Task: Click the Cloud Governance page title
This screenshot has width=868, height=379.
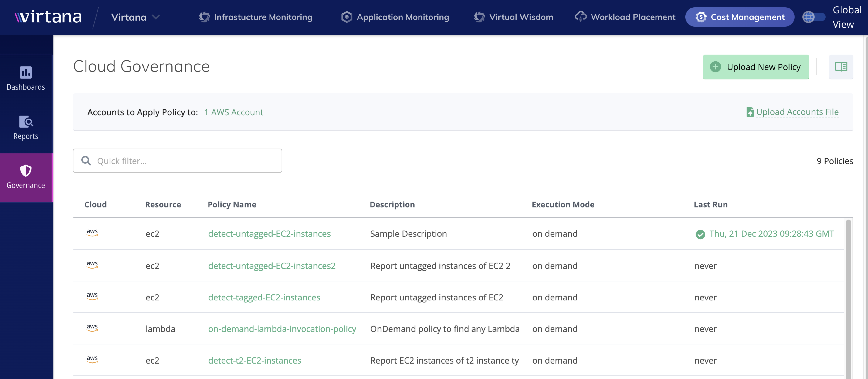Action: [x=142, y=66]
